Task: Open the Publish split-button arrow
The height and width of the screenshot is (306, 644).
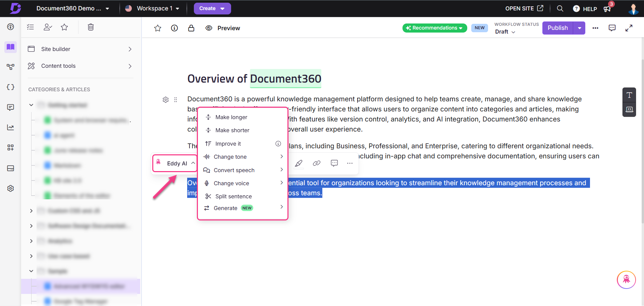Action: 579,28
